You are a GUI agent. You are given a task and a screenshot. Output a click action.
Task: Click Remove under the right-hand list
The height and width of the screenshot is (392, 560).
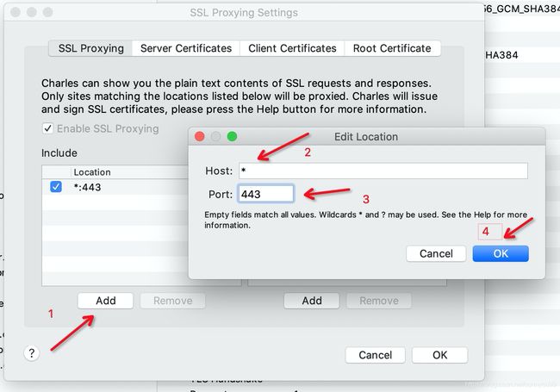379,301
